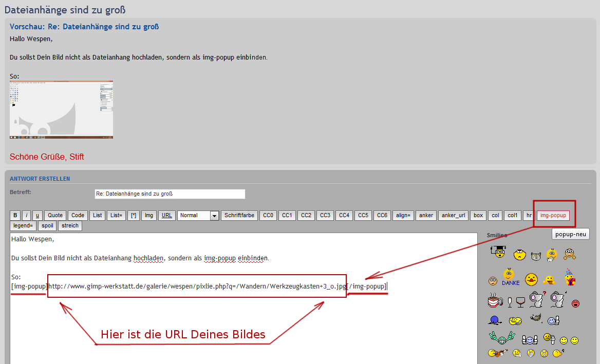
Task: Insert the steaming coffee cup smiley
Action: point(496,300)
